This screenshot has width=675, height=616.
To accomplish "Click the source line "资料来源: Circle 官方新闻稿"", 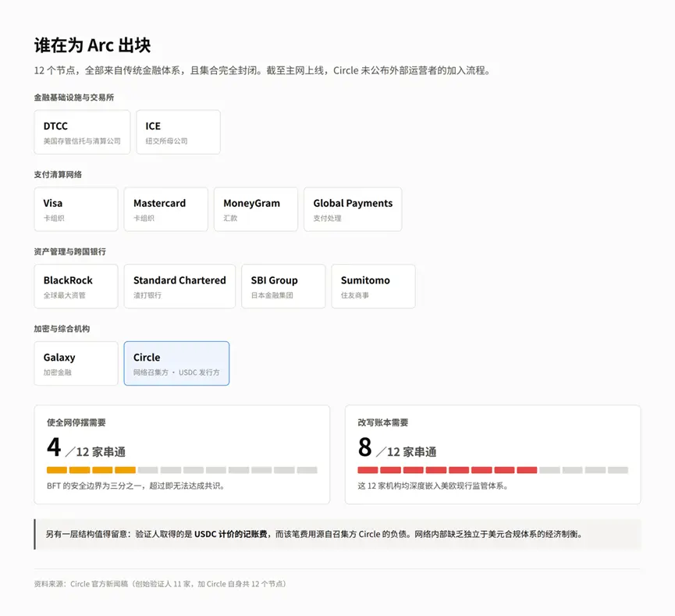I will (160, 584).
